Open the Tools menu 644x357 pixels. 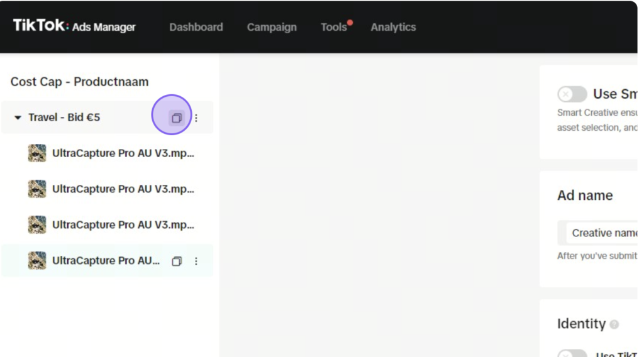tap(334, 27)
